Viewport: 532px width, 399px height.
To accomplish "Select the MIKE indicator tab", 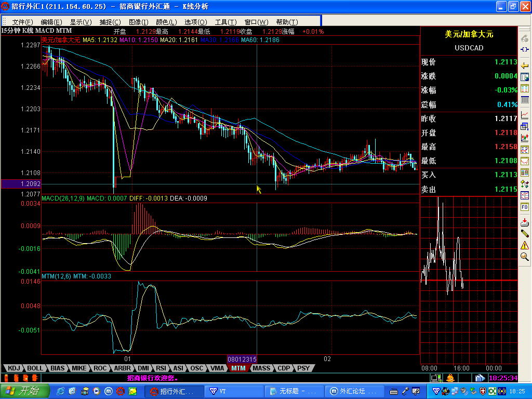I will [x=79, y=368].
